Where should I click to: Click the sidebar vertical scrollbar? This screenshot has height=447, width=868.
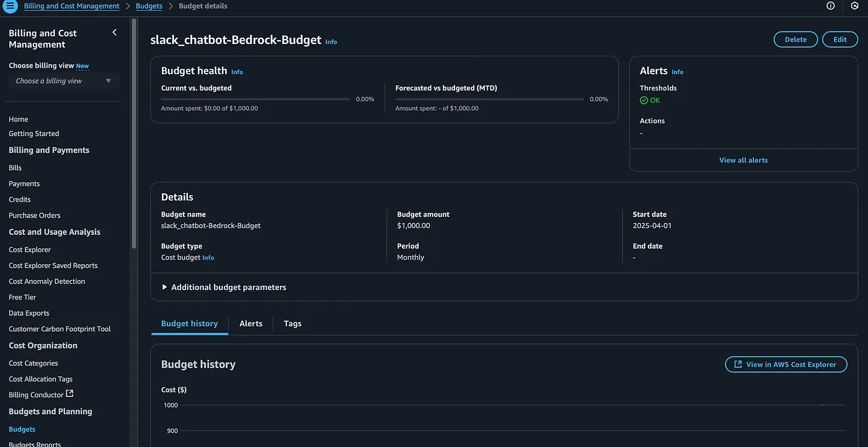pos(134,133)
